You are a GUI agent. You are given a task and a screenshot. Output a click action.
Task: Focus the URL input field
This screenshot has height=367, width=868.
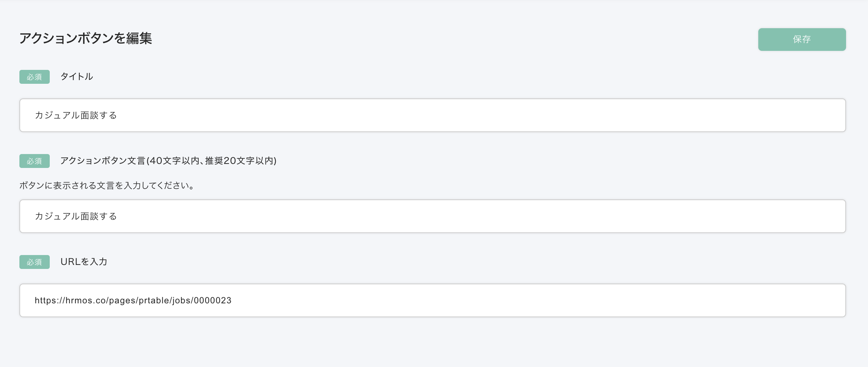click(x=432, y=300)
